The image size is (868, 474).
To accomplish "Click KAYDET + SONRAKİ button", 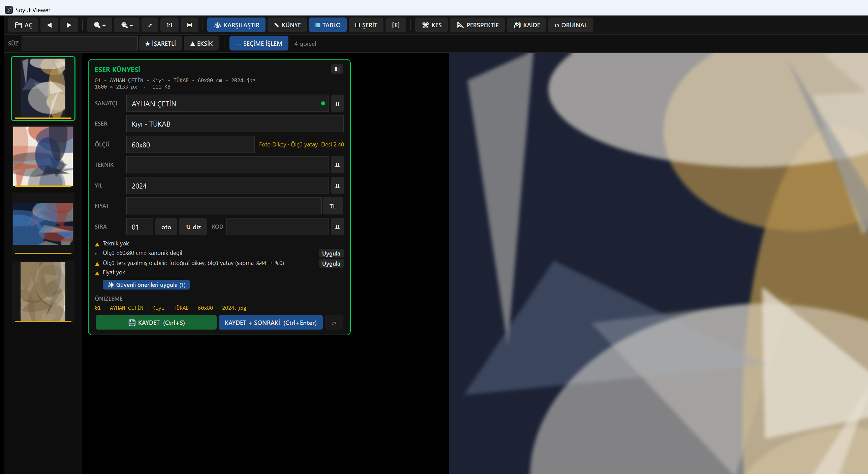I will 271,323.
